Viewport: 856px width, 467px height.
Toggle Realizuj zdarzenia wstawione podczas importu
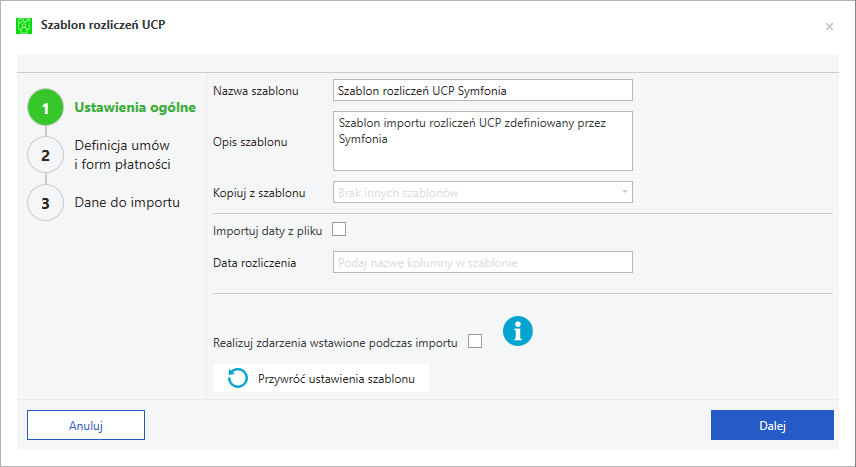(475, 341)
